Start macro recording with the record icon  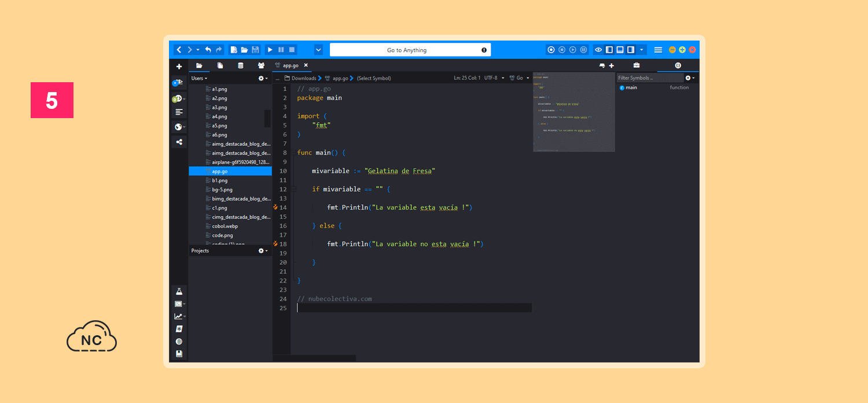click(x=551, y=50)
